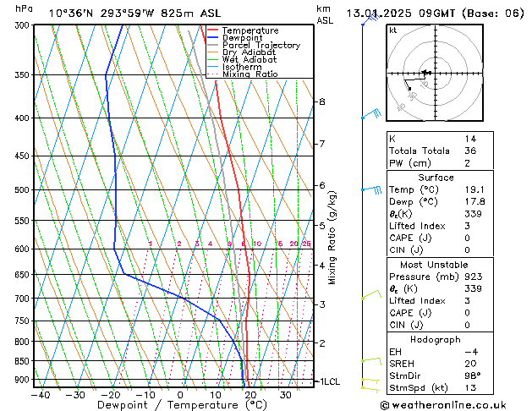Select the red Temperature line sample in legend
Viewport: 532px width, 411px height.
(x=213, y=30)
